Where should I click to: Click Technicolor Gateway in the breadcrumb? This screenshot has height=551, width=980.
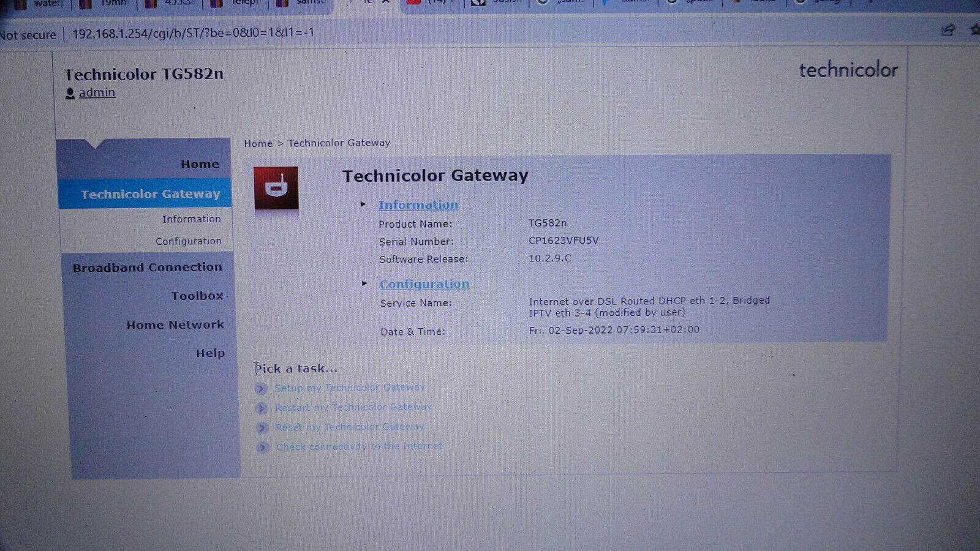point(339,143)
